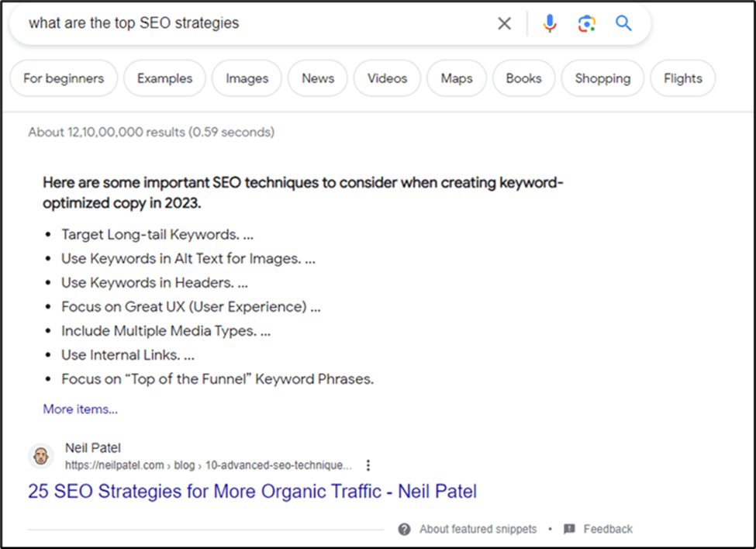
Task: Open the Books results tab
Action: pos(523,78)
